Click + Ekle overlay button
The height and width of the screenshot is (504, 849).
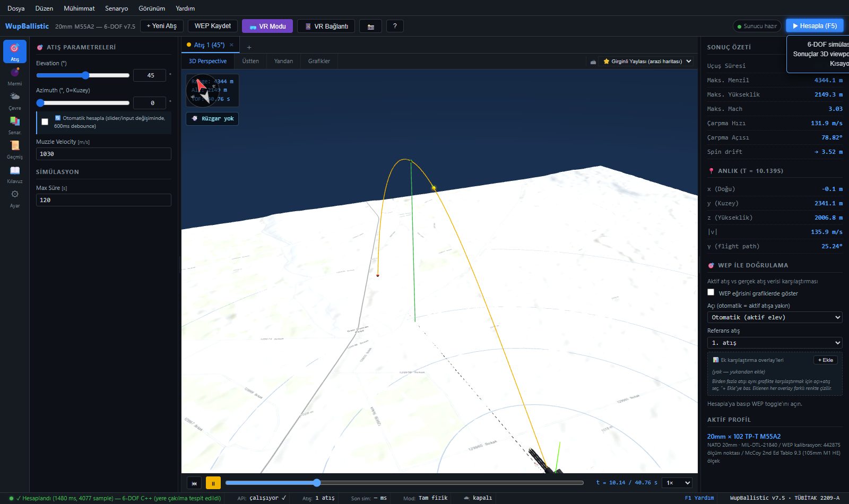(826, 360)
